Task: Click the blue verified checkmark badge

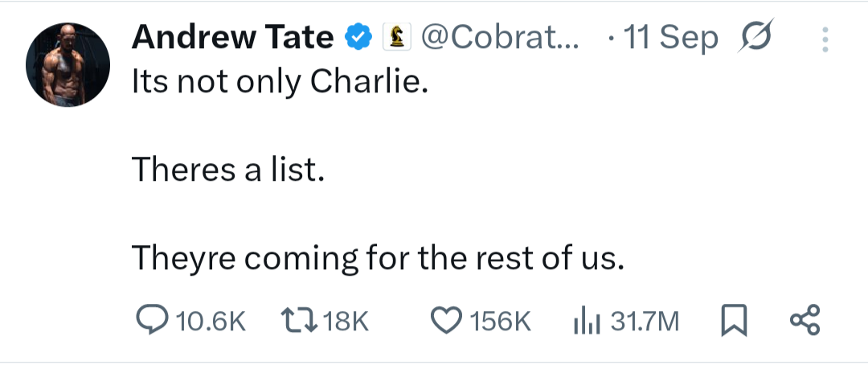Action: 358,37
